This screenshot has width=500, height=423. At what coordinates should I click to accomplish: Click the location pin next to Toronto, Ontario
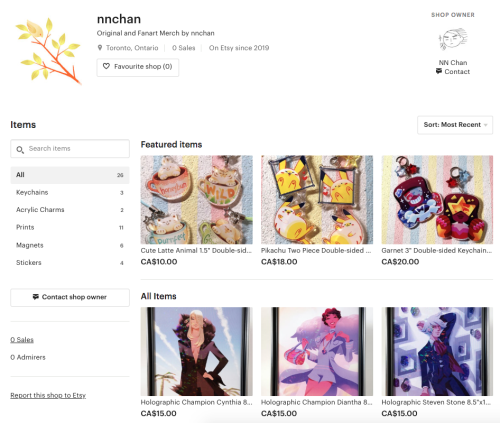tap(100, 48)
